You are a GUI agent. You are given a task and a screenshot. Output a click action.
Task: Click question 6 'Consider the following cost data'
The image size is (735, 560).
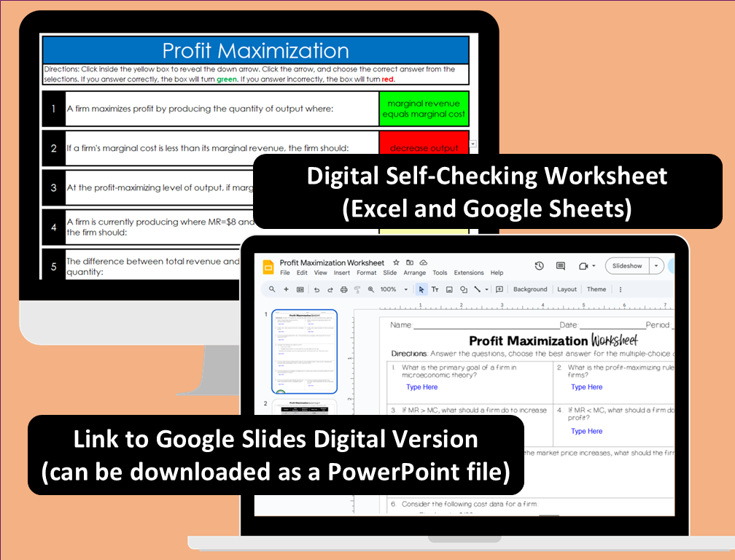tap(470, 505)
